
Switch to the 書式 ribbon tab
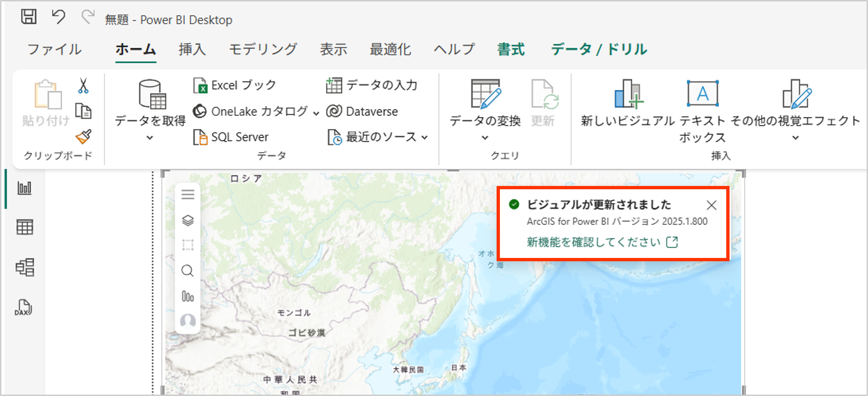pyautogui.click(x=511, y=50)
